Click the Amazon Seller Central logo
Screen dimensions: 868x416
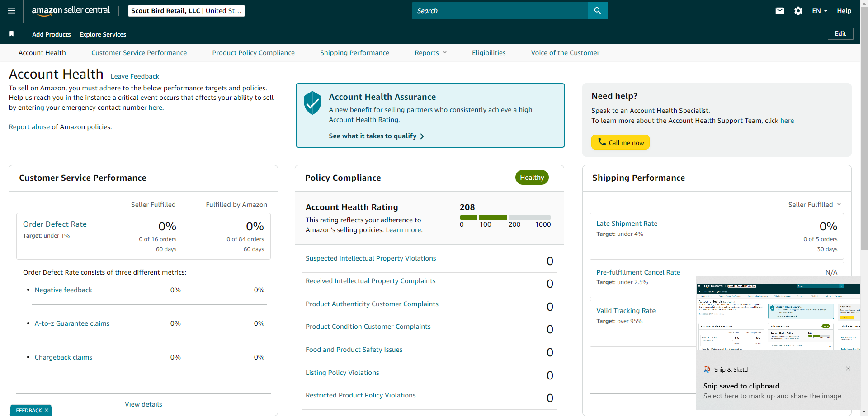(71, 11)
